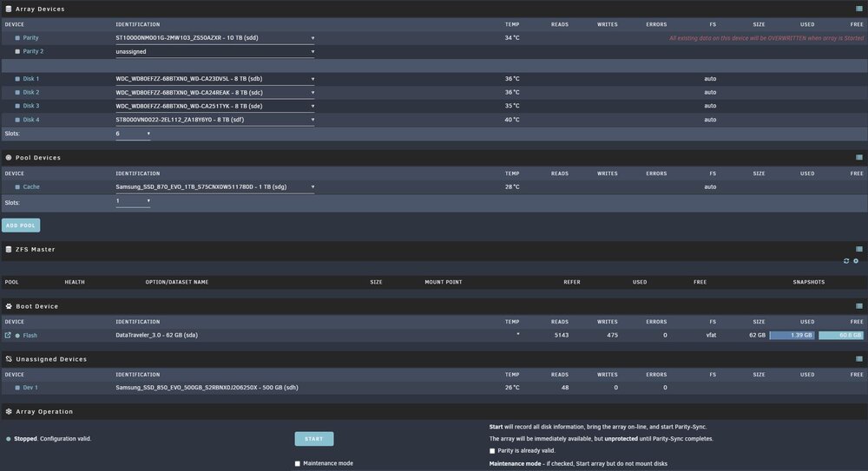Click Flash used space bar 1.39 GB
This screenshot has height=471, width=868.
[792, 336]
